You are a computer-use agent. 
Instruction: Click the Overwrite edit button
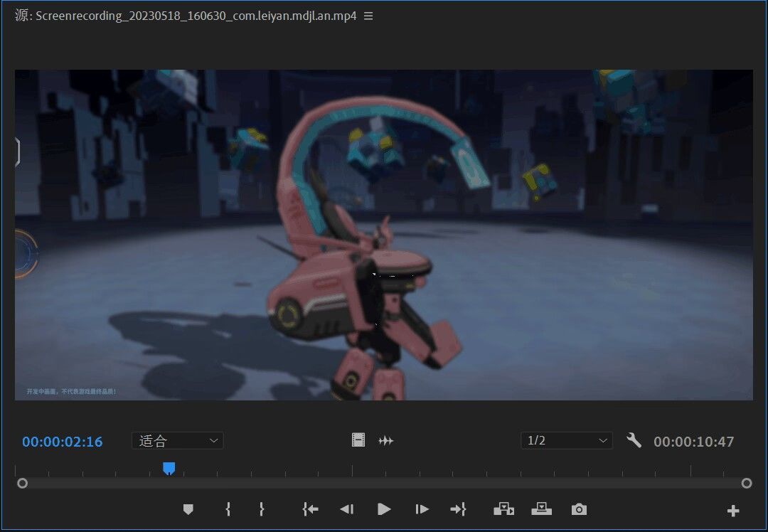tap(541, 509)
